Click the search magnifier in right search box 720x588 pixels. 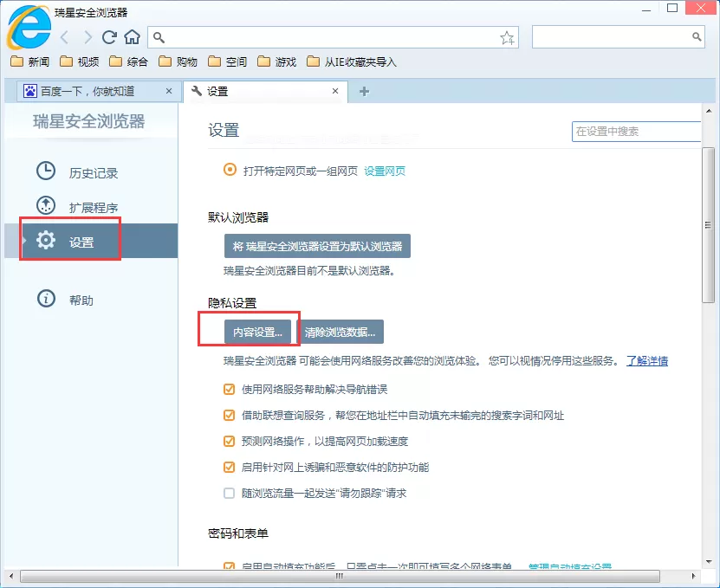click(x=697, y=36)
